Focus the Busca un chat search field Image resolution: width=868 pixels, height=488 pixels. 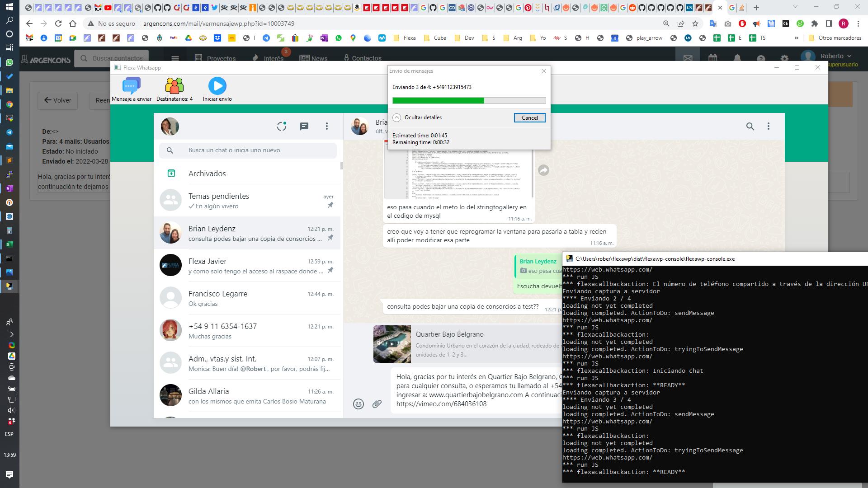[248, 150]
